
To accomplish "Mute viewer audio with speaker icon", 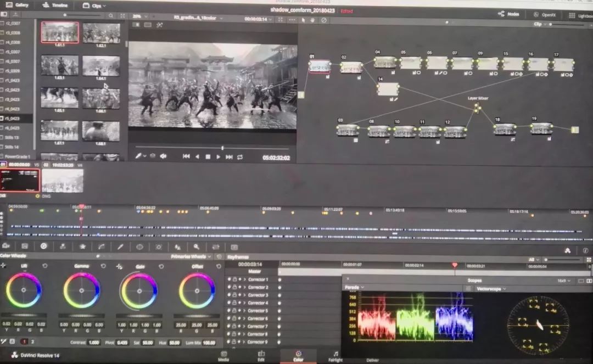I will coord(163,156).
